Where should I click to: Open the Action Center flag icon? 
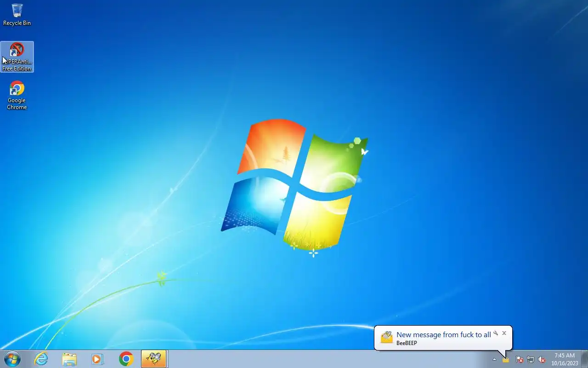[x=520, y=359]
